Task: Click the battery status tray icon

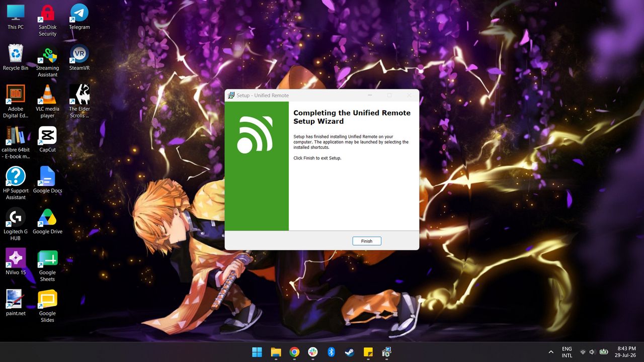Action: (603, 352)
